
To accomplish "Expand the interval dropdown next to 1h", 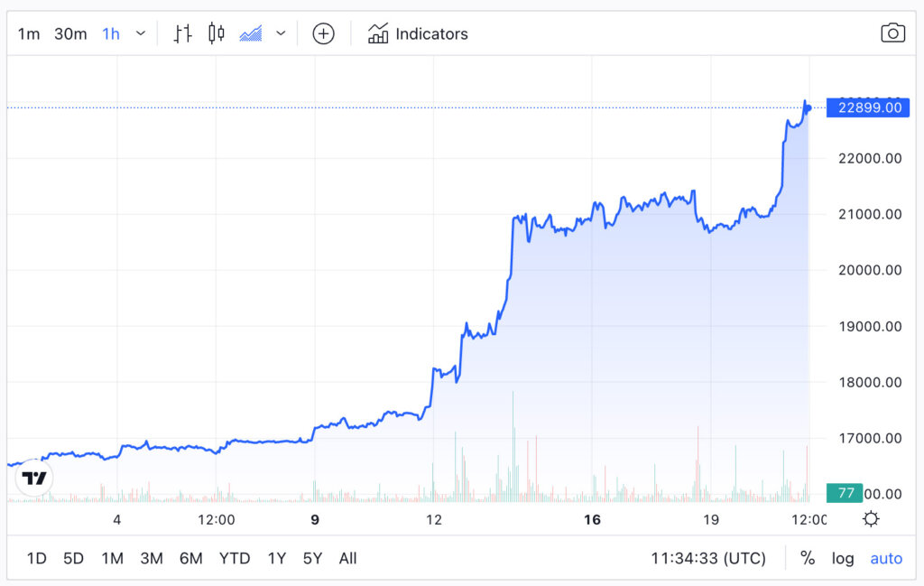I will (141, 33).
